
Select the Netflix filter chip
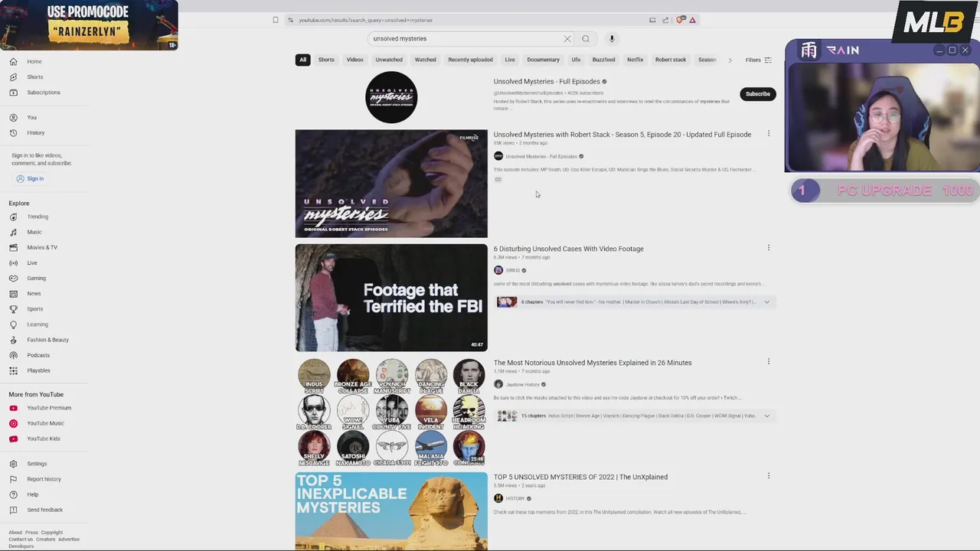[x=635, y=60]
